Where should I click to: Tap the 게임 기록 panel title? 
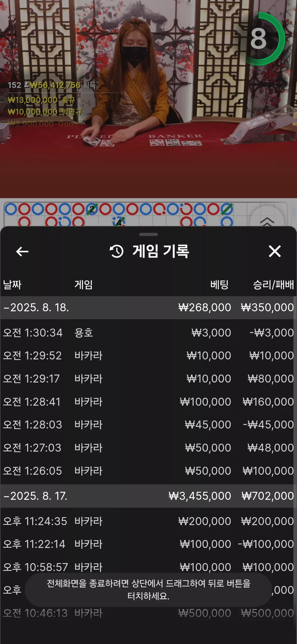click(161, 251)
